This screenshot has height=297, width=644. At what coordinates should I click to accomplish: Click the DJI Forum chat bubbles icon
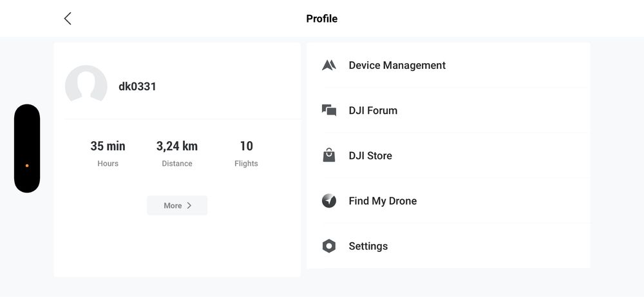329,110
